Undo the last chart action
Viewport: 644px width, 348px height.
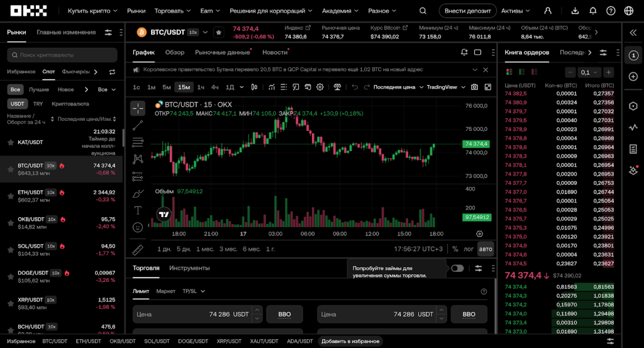355,87
